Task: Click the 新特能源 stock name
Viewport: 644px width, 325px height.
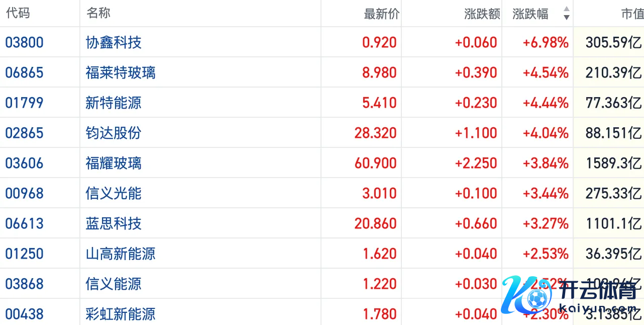Action: point(114,103)
